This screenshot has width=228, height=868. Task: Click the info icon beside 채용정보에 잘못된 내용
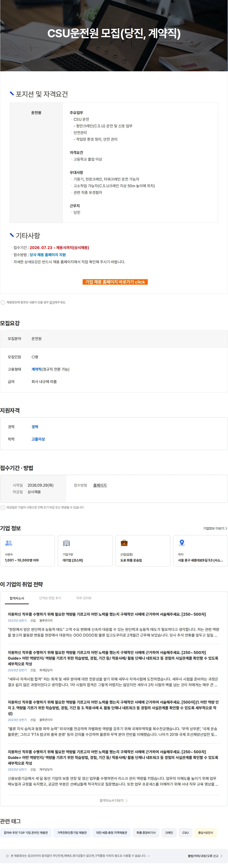coord(3,302)
